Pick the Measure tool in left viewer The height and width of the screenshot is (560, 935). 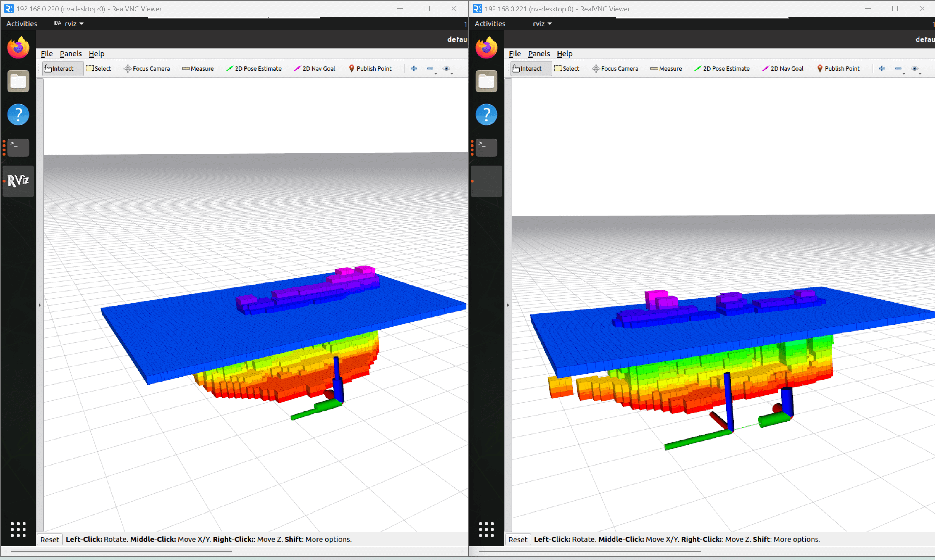tap(198, 69)
